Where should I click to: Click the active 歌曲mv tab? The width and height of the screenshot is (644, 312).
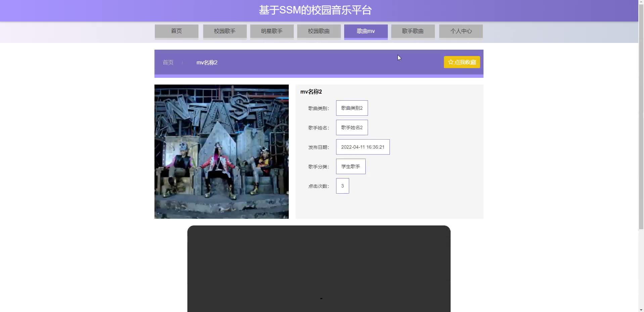(366, 31)
